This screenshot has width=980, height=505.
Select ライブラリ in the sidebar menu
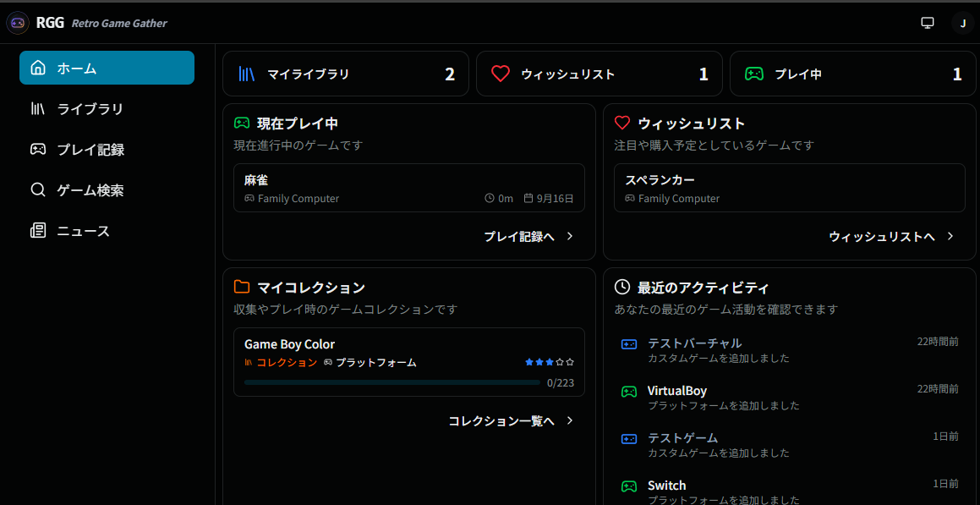click(90, 109)
